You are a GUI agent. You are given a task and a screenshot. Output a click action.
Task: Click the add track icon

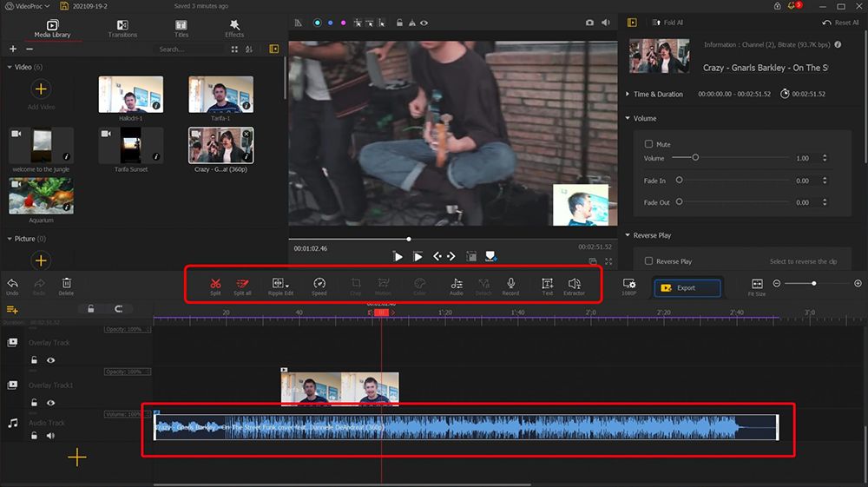coord(12,309)
